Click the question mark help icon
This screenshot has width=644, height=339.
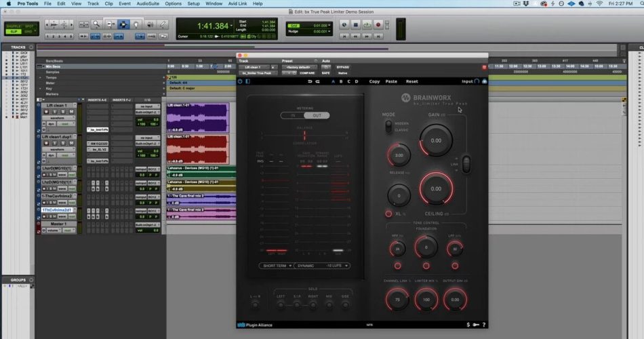click(x=484, y=325)
